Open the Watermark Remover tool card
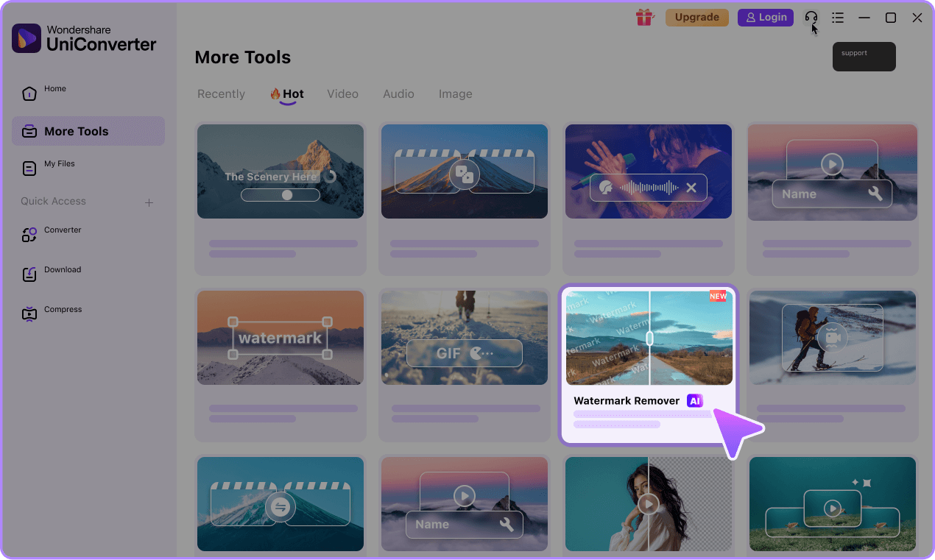 click(x=649, y=366)
